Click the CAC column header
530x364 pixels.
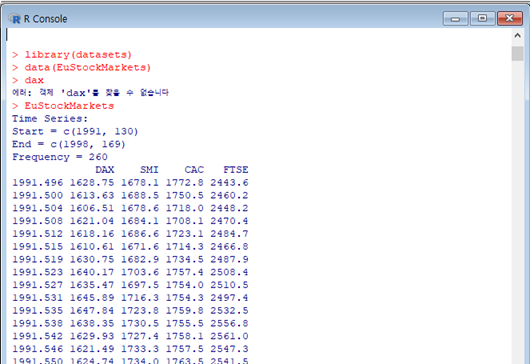[194, 170]
